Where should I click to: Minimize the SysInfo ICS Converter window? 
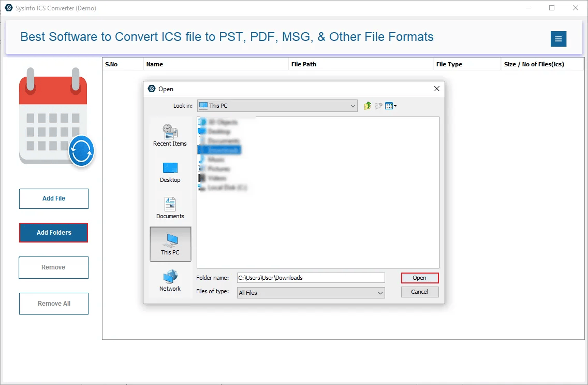pyautogui.click(x=528, y=8)
